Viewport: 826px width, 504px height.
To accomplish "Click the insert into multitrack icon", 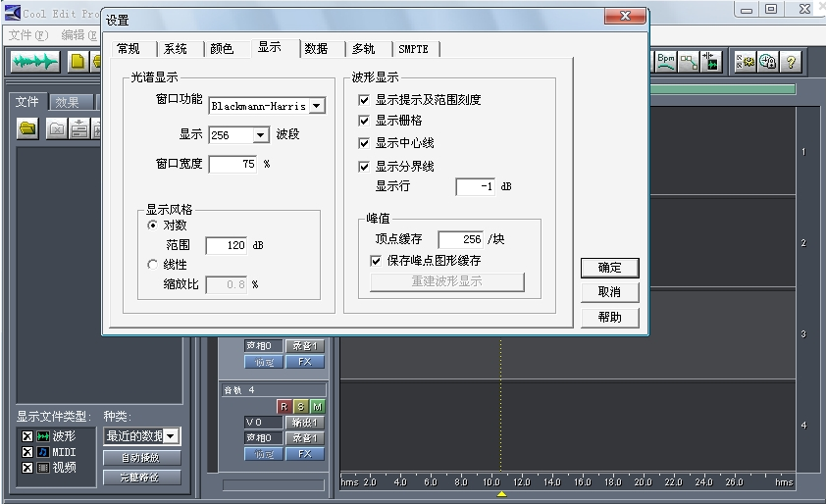I will coord(79,128).
